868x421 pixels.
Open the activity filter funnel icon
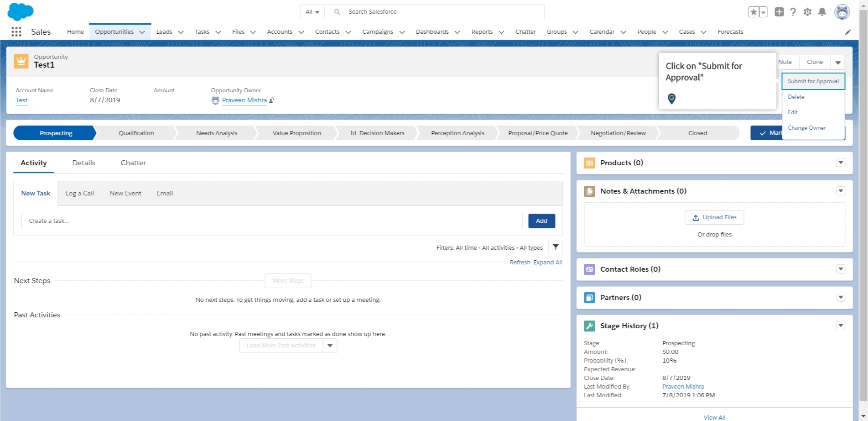point(556,247)
